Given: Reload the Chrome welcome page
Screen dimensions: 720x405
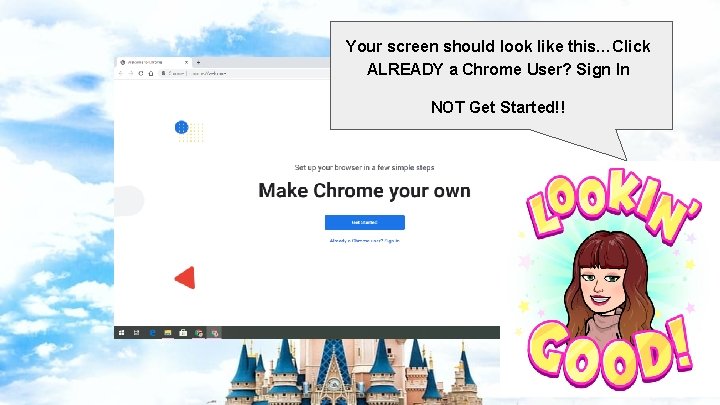Looking at the screenshot, I should [141, 73].
